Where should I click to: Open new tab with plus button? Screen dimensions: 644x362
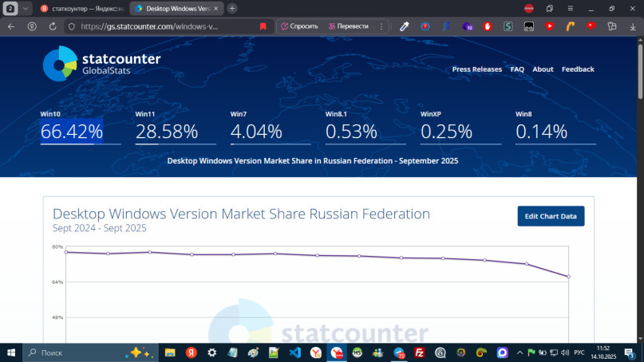pyautogui.click(x=232, y=8)
